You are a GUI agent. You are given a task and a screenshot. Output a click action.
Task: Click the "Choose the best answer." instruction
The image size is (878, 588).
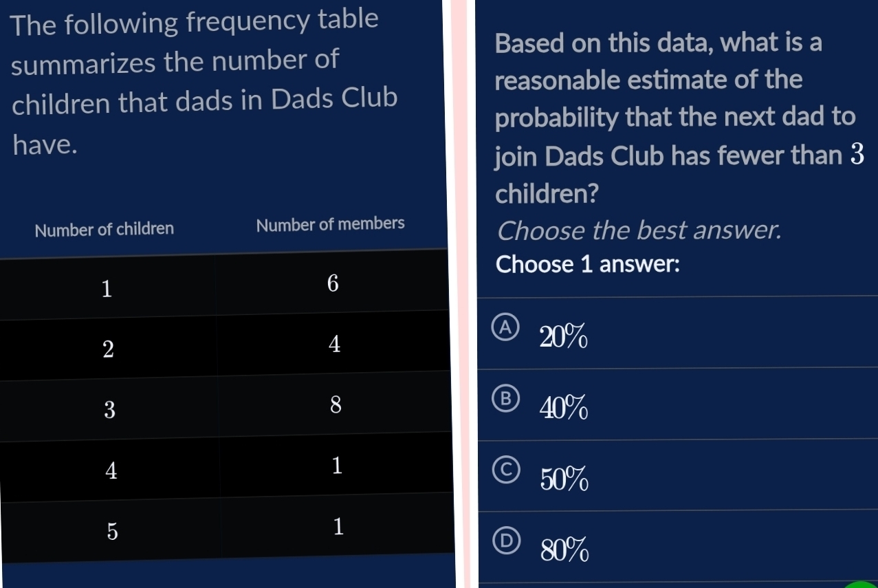[x=639, y=231]
